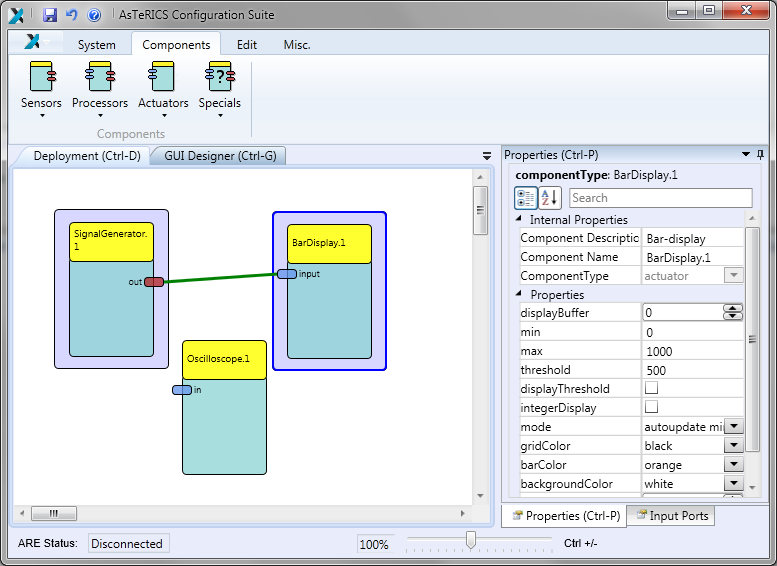The image size is (777, 566).
Task: Click canvas vertical scrollbar down arrow
Action: [480, 496]
